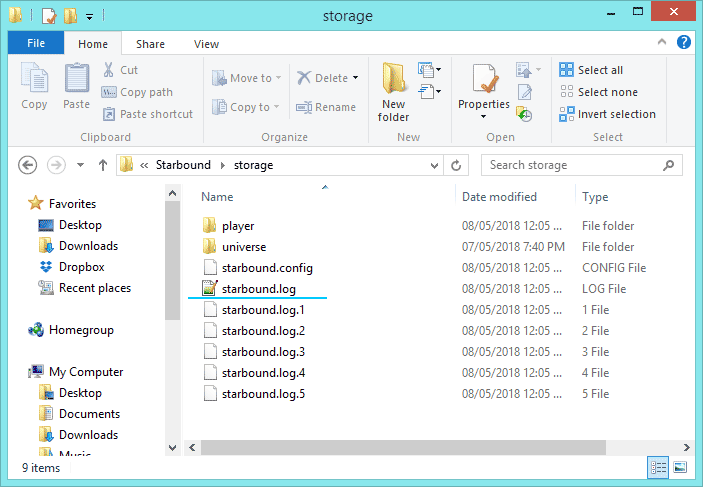Click the red X Delete button

click(x=322, y=78)
